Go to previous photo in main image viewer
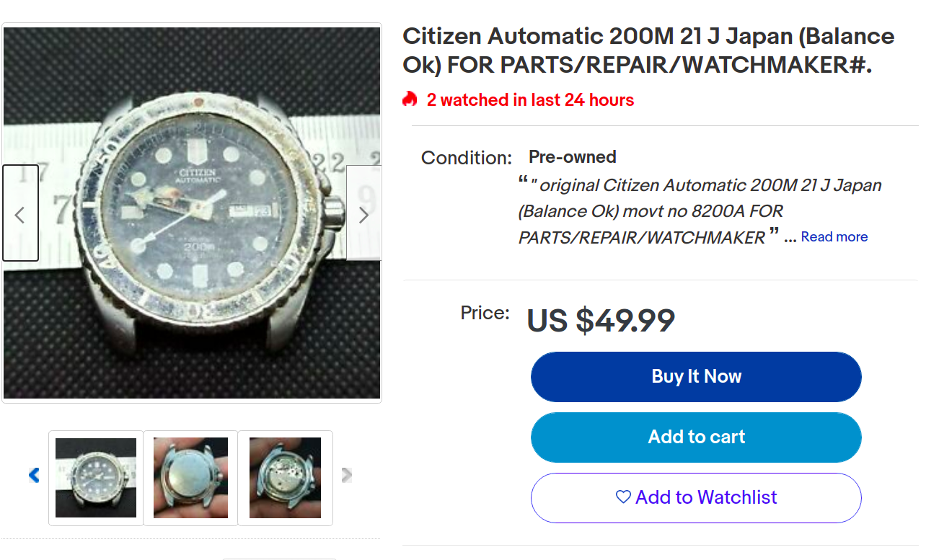Viewport: 939px width, 560px height. [20, 214]
